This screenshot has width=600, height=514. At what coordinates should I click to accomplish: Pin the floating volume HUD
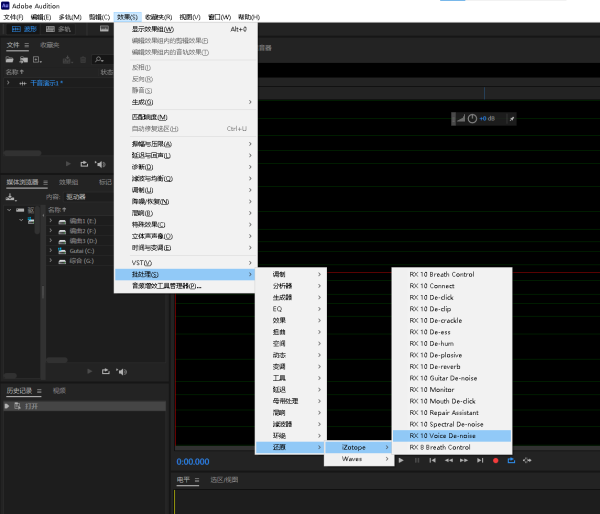click(511, 119)
